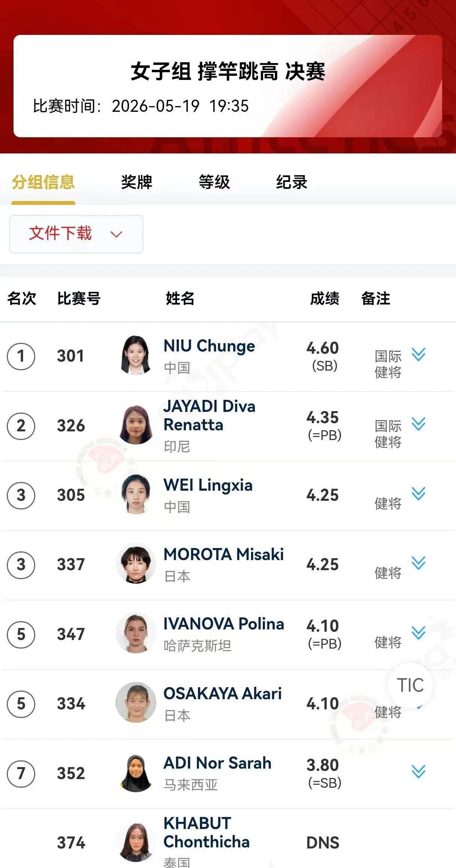Expand details for NIU Chunge row

(x=418, y=354)
